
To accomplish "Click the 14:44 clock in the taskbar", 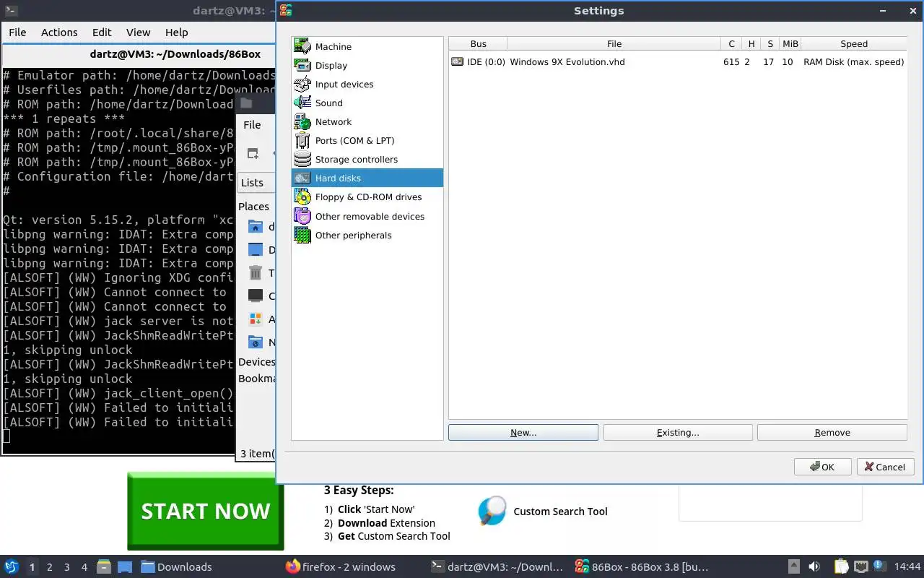I will coord(907,566).
